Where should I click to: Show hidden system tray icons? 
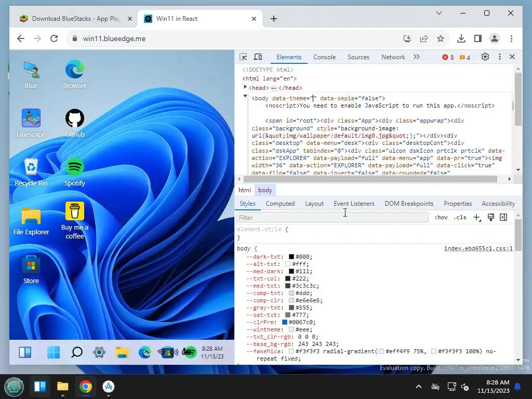[419, 387]
